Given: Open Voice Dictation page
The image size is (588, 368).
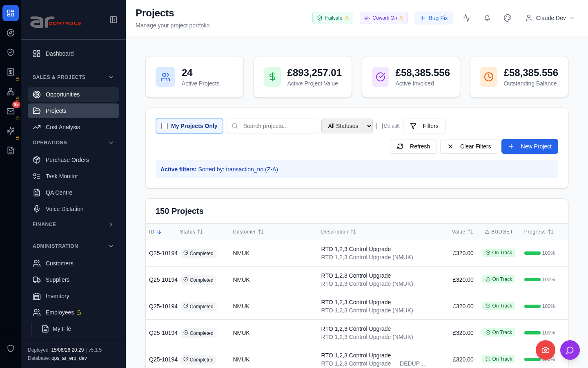Looking at the screenshot, I should click(73, 209).
